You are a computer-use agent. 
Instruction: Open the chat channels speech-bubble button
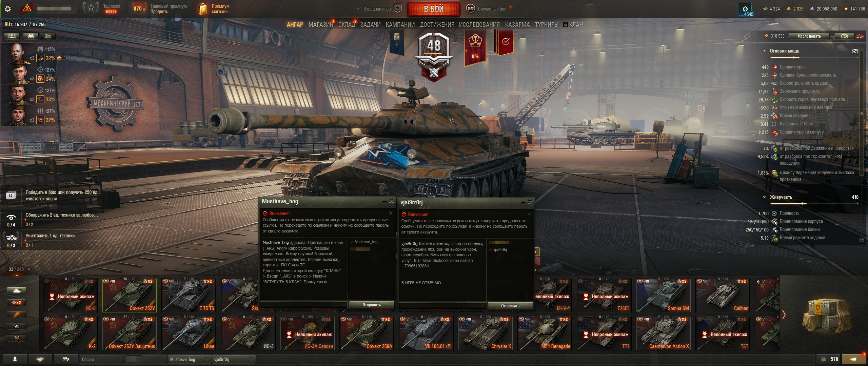click(x=66, y=359)
